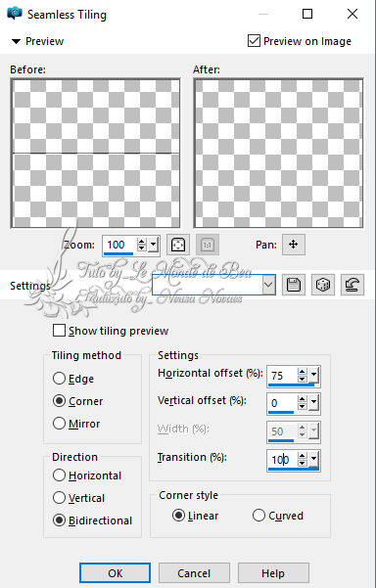Choose Bidirectional direction
This screenshot has height=588, width=376.
click(59, 520)
